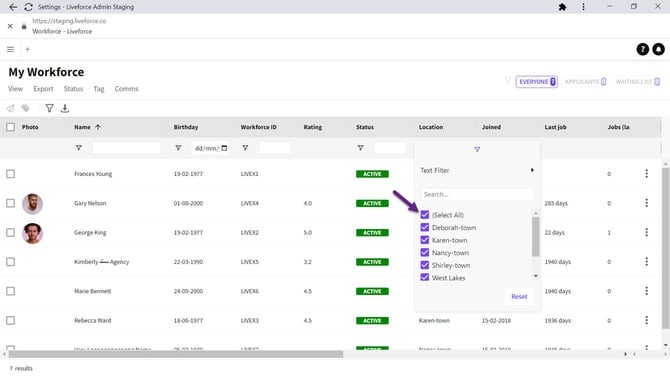Uncheck the Shirley-town location filter

(425, 265)
